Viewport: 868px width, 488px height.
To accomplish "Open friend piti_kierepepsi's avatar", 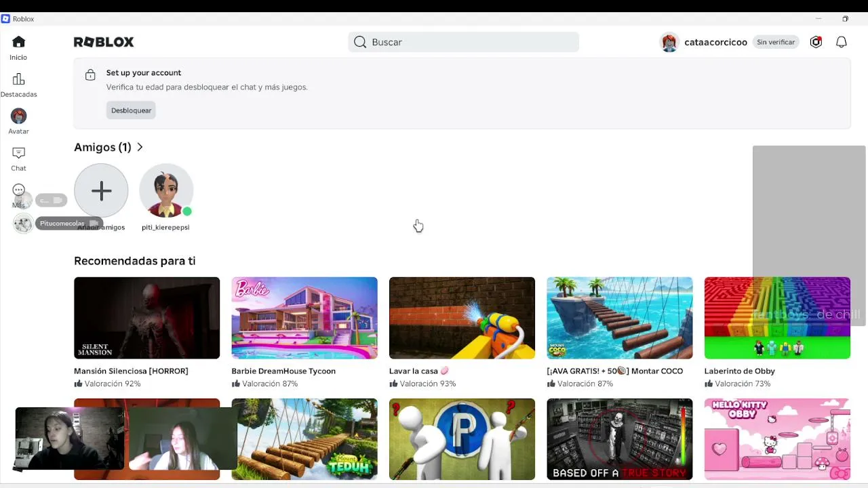I will coord(166,190).
